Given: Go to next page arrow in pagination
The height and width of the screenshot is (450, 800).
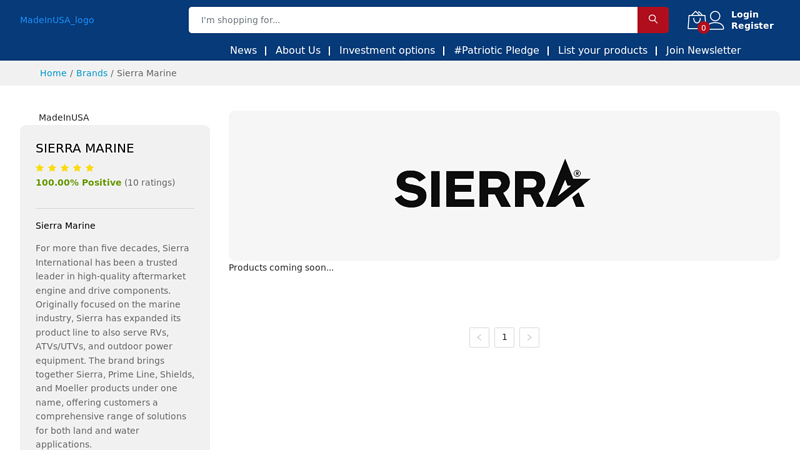Looking at the screenshot, I should 529,337.
